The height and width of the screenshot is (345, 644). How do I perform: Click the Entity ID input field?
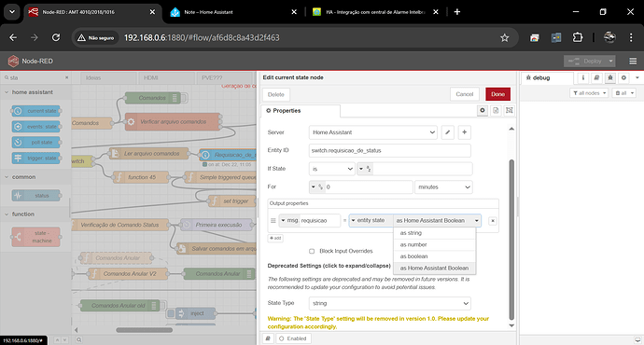tap(390, 150)
